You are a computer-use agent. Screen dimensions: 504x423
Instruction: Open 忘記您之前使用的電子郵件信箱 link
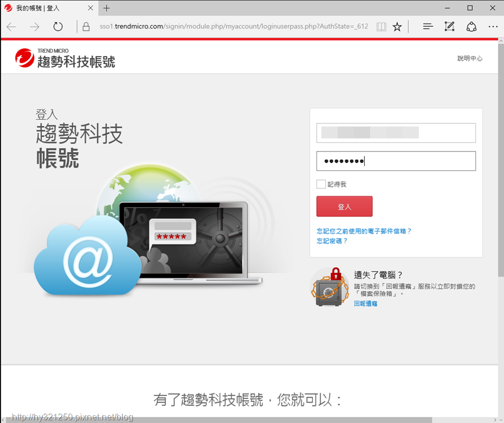pos(364,231)
